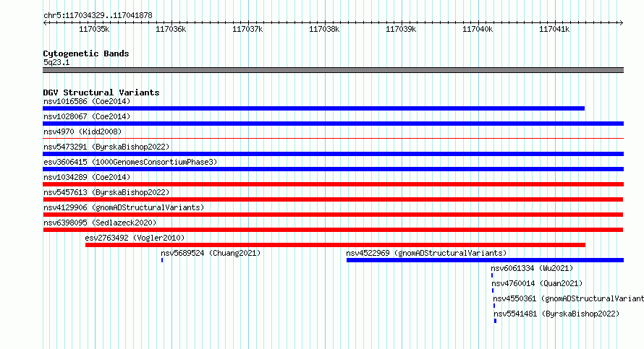Open the esv2763492 (Vogler2010) label
The image size is (644, 349).
pyautogui.click(x=135, y=238)
